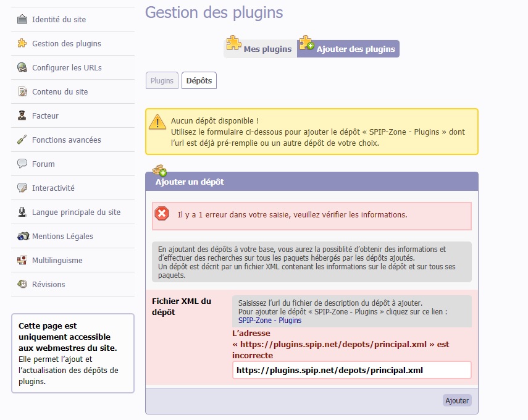Click the yellow puzzle icon beside Mes plugins
The width and height of the screenshot is (528, 420).
click(233, 43)
